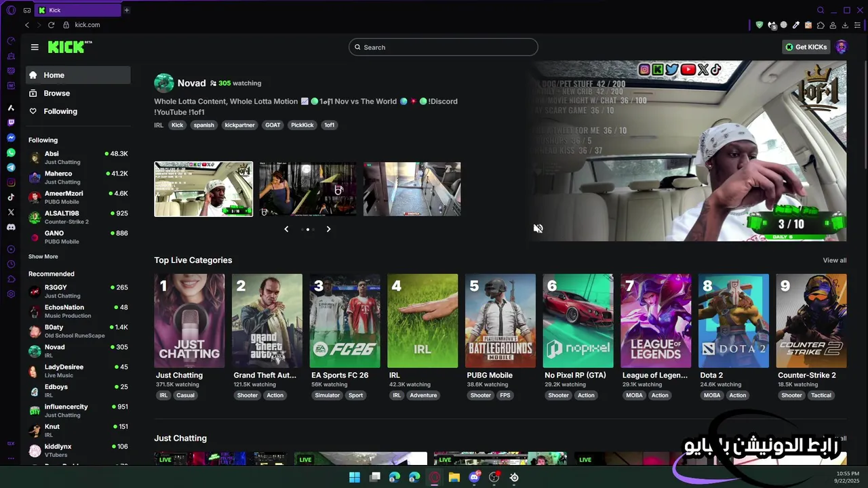Expand Show More under Following
This screenshot has height=488, width=868.
click(x=43, y=257)
